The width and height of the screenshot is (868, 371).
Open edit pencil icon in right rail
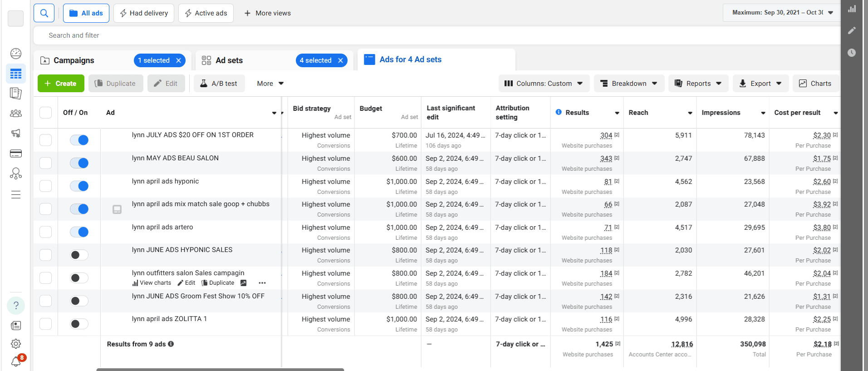[852, 30]
